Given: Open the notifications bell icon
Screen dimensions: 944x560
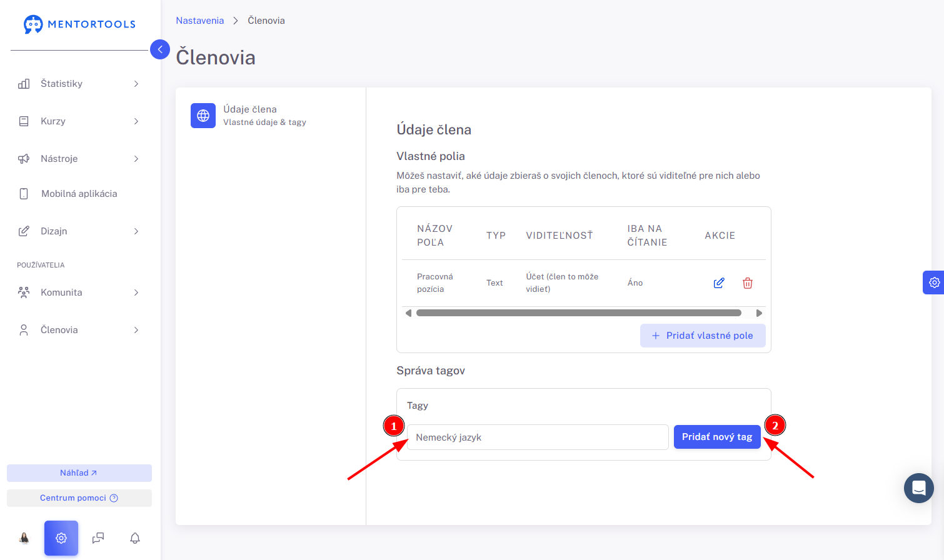Looking at the screenshot, I should click(x=135, y=538).
